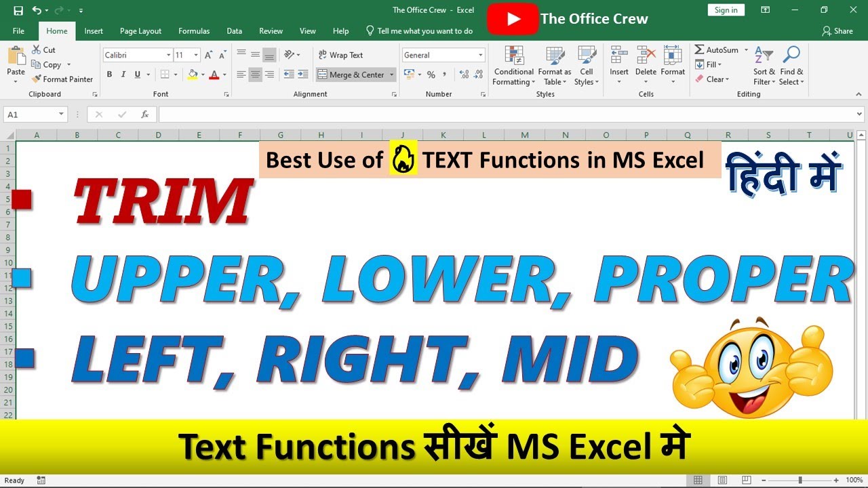
Task: Click the Sign in button
Action: click(x=726, y=10)
